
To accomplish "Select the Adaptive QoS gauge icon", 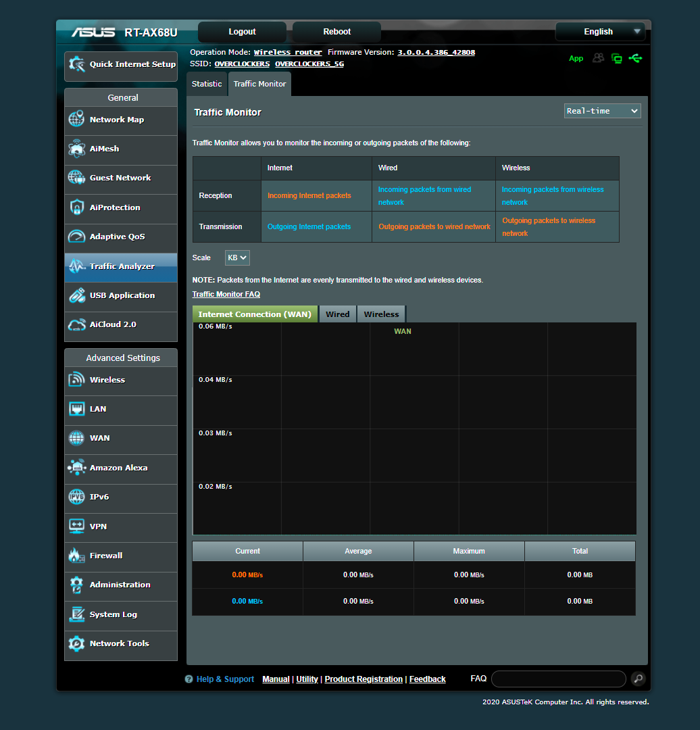I will pyautogui.click(x=76, y=237).
